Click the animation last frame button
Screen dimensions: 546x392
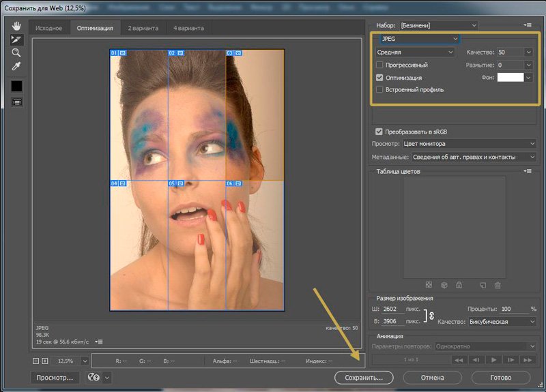(528, 360)
